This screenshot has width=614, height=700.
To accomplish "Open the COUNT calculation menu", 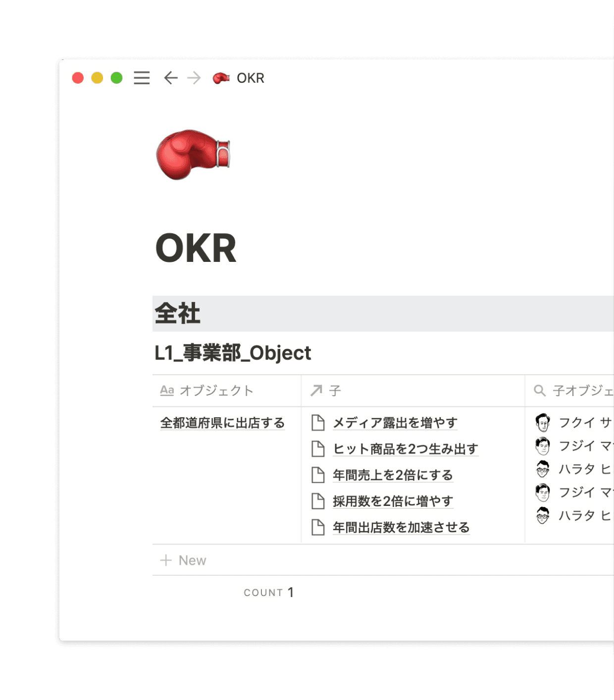I will (x=269, y=593).
